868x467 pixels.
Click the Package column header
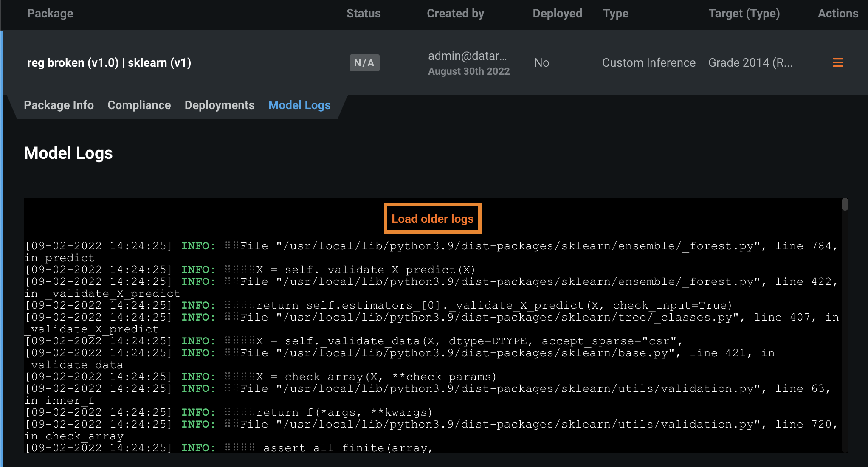[x=50, y=14]
